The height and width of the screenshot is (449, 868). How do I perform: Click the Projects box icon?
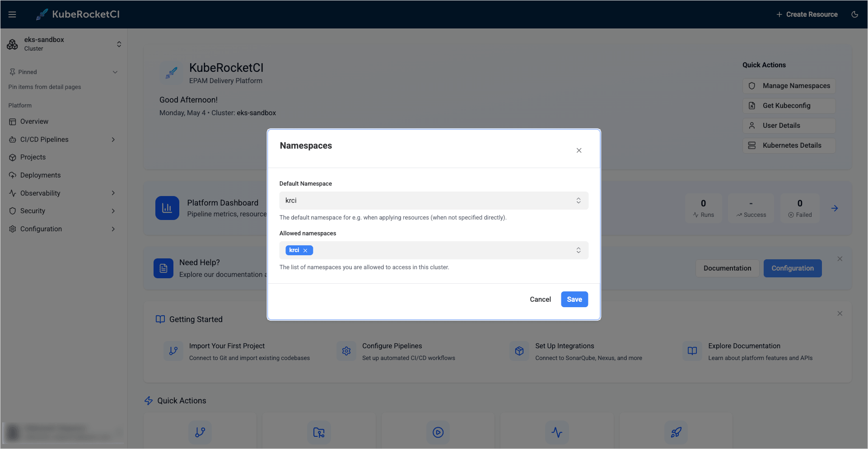pyautogui.click(x=13, y=158)
